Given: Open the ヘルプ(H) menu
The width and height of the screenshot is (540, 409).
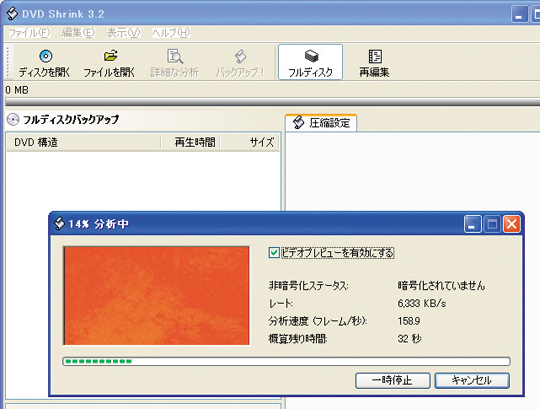Looking at the screenshot, I should point(171,33).
